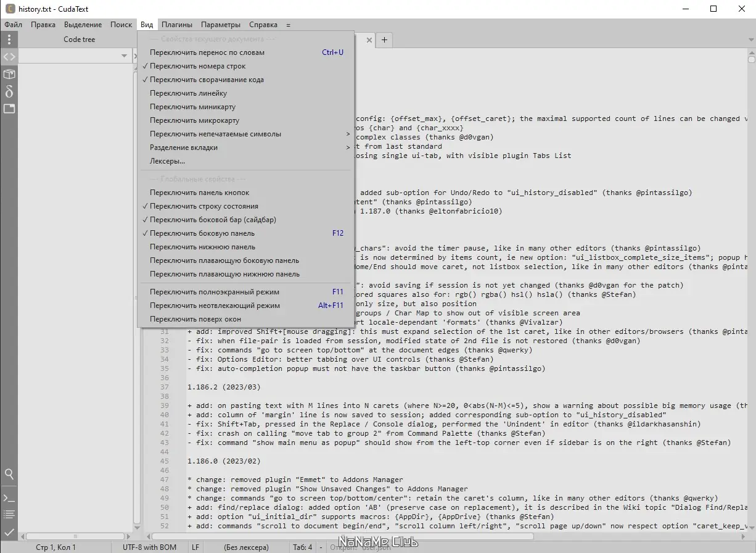Select "Переключить полноэкранный режим" menu entry
This screenshot has width=756, height=553.
tap(213, 292)
